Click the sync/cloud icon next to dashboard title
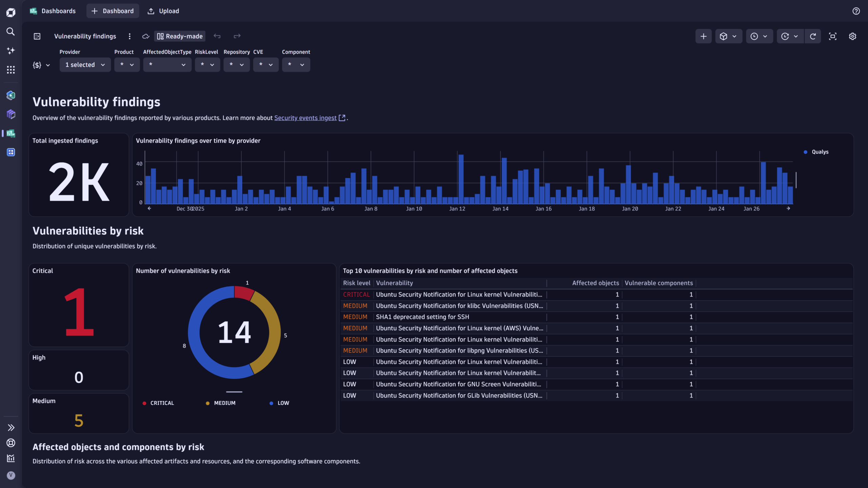The height and width of the screenshot is (488, 868). point(145,36)
